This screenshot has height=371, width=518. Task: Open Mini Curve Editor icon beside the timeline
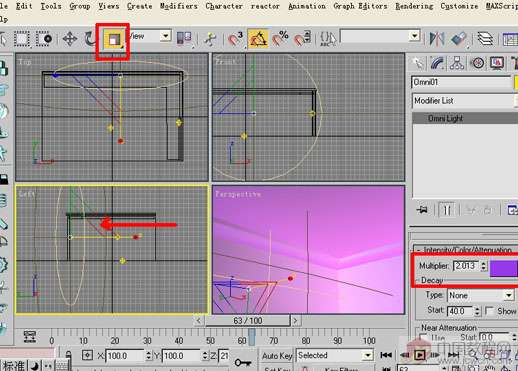[x=30, y=337]
